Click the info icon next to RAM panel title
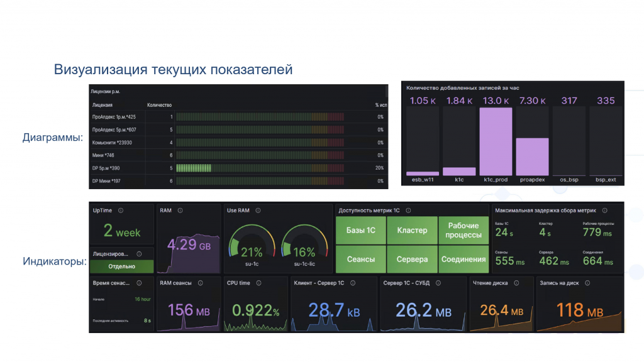Screen dimensions: 644x362 [x=180, y=211]
